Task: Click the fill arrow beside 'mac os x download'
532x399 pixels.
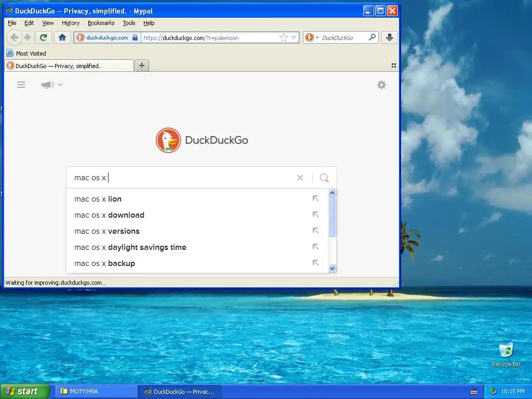Action: coord(315,215)
